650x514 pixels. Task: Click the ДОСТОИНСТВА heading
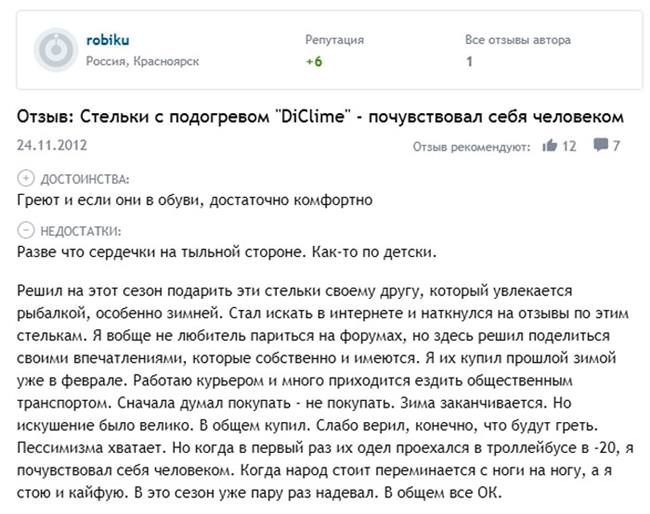tap(85, 179)
